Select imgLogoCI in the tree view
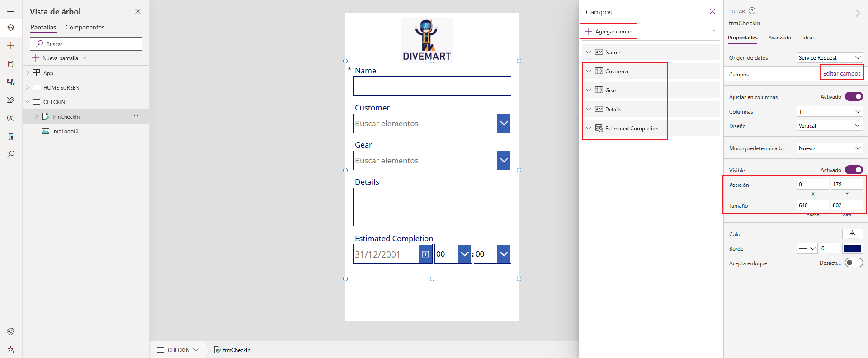The width and height of the screenshot is (868, 358). pos(65,131)
